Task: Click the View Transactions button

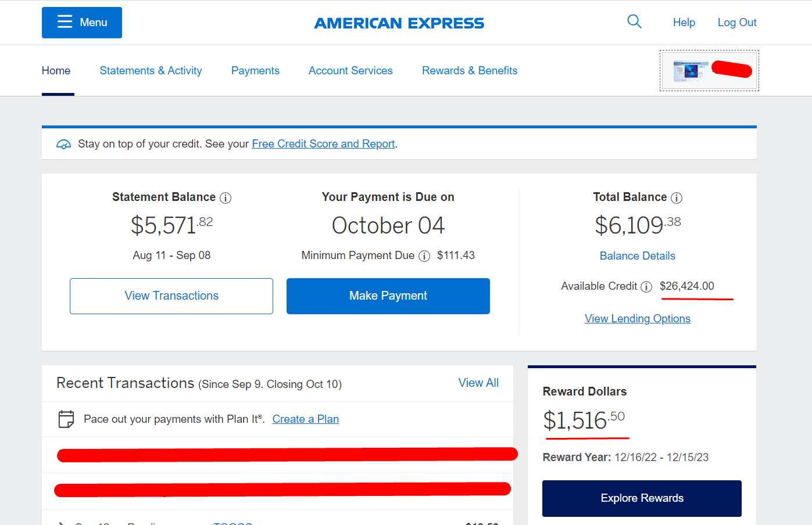Action: click(171, 296)
